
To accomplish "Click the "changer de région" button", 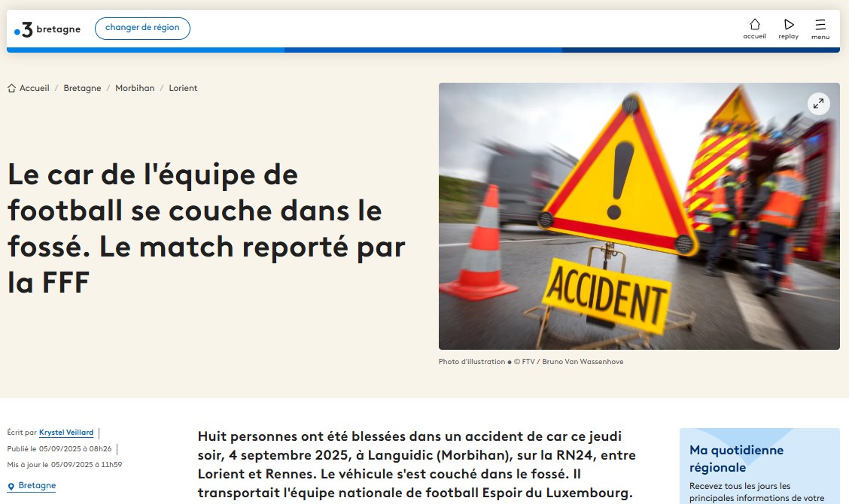I will point(142,29).
